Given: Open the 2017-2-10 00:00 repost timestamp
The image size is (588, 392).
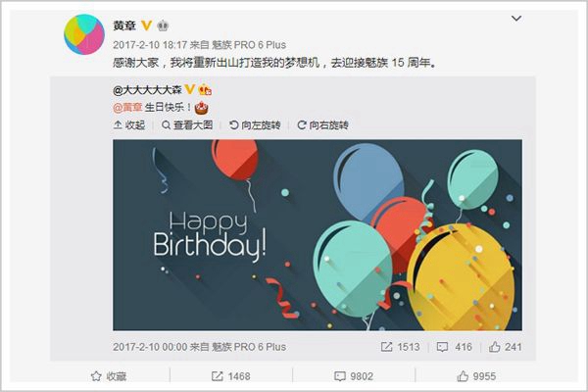Looking at the screenshot, I should click(x=150, y=347).
